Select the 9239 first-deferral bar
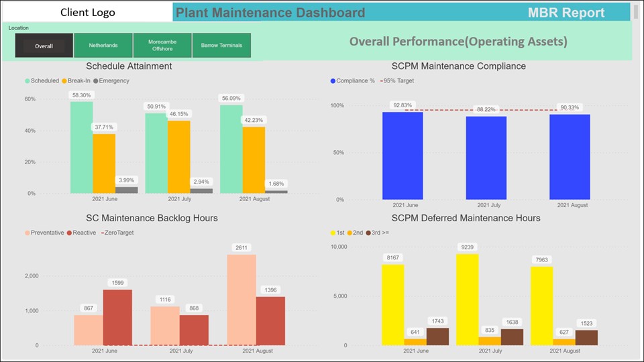 pos(468,300)
